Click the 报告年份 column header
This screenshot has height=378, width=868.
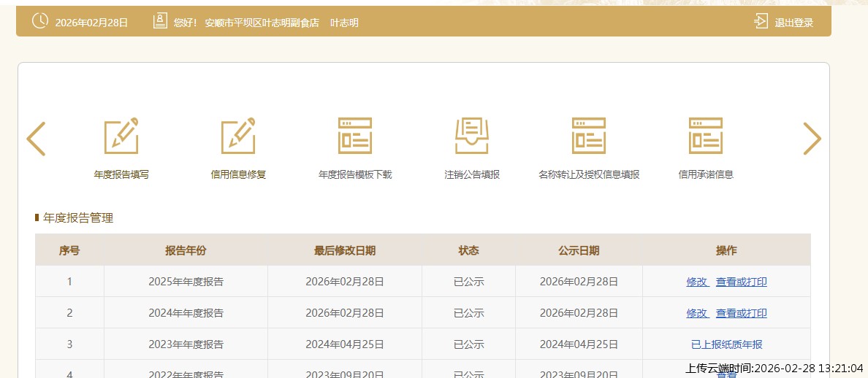[186, 250]
